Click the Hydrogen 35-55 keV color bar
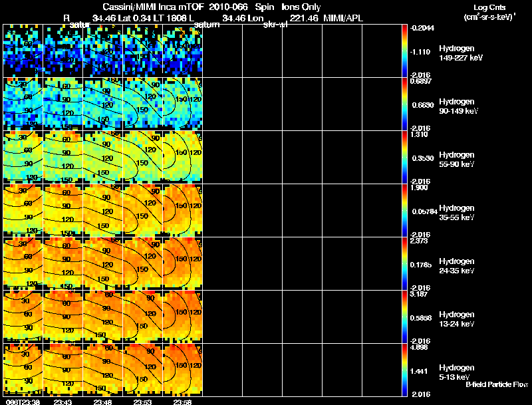532x405 pixels. point(404,211)
